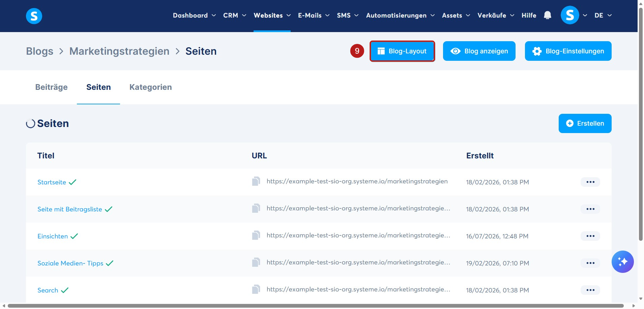This screenshot has height=309, width=644.
Task: Click the horizontal scrollbar thumb
Action: pyautogui.click(x=316, y=306)
